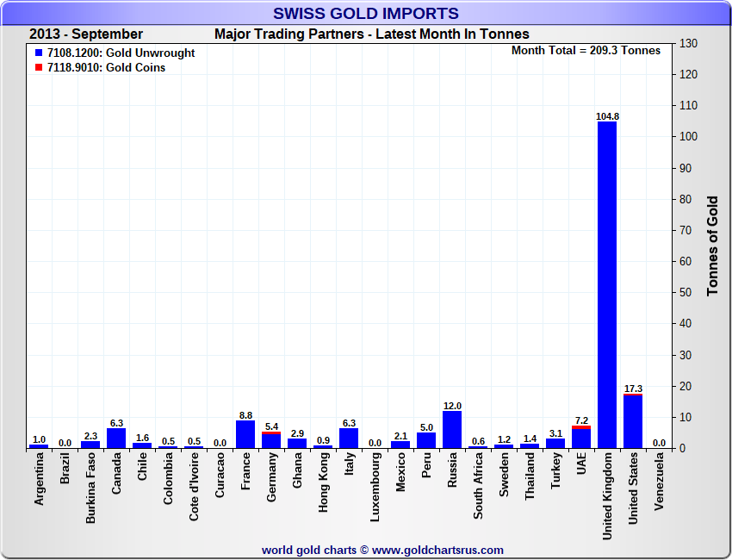Click the Germany bar labeled 5.4
This screenshot has width=732, height=560.
[x=271, y=440]
